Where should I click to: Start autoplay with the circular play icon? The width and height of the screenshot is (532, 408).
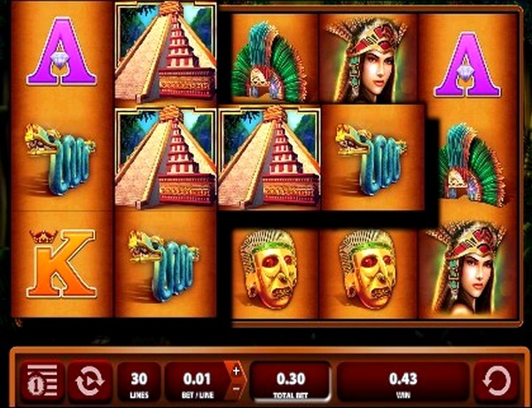[90, 381]
